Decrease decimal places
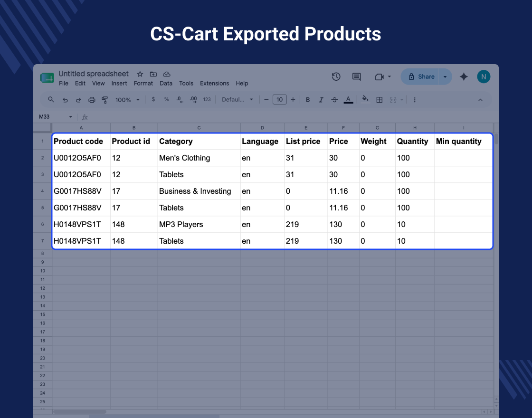The height and width of the screenshot is (418, 532). click(180, 100)
